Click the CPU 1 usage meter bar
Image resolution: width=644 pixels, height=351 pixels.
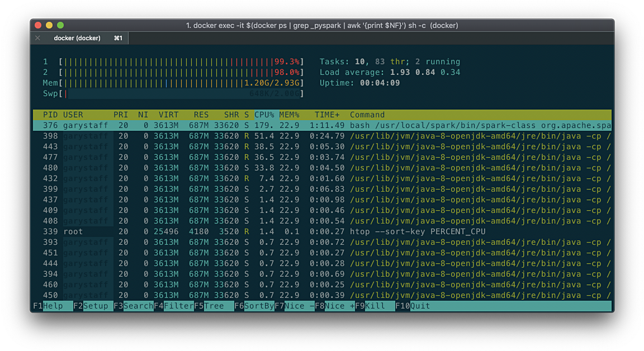tap(168, 61)
